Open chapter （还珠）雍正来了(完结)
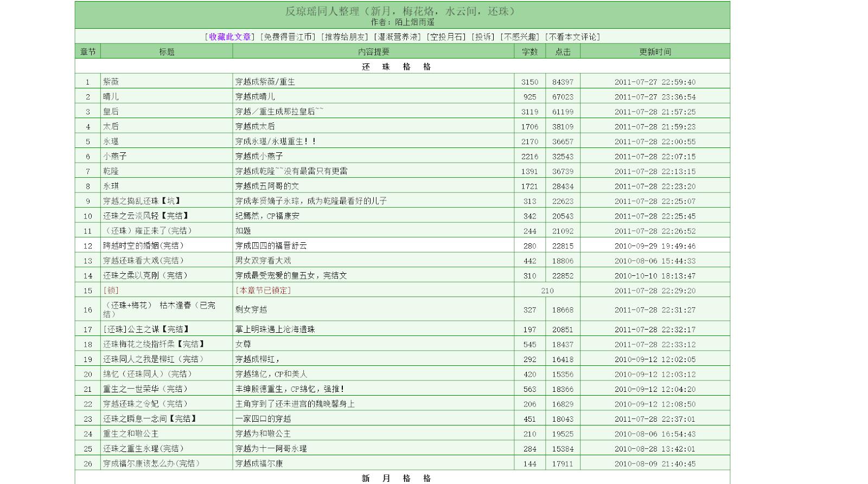Viewport: 868px width, 484px height. point(148,231)
